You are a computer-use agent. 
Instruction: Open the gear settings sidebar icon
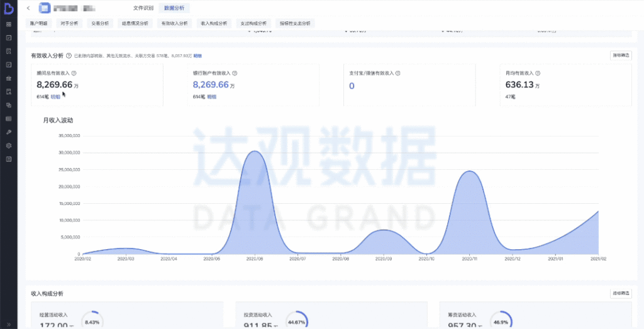[9, 145]
